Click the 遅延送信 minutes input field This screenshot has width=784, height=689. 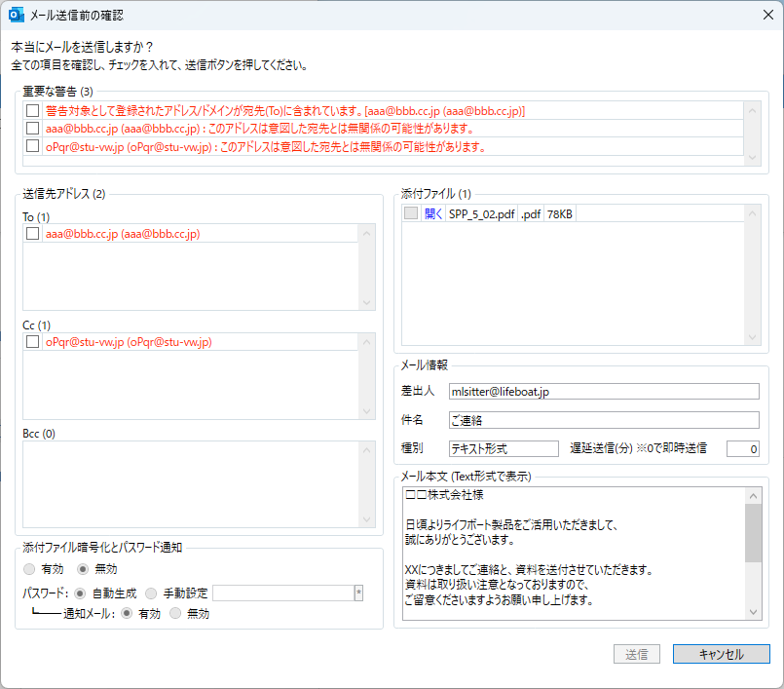click(741, 448)
